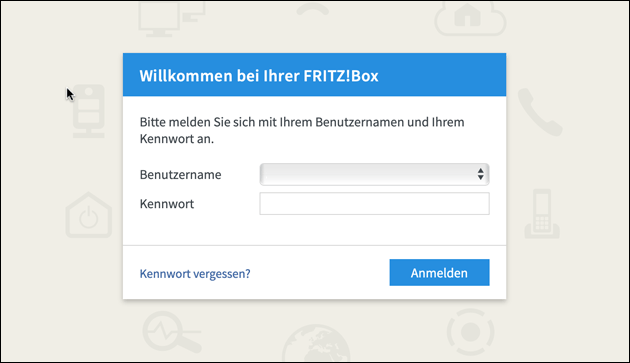Click the Kennwort label
This screenshot has height=363, width=630.
(x=167, y=204)
